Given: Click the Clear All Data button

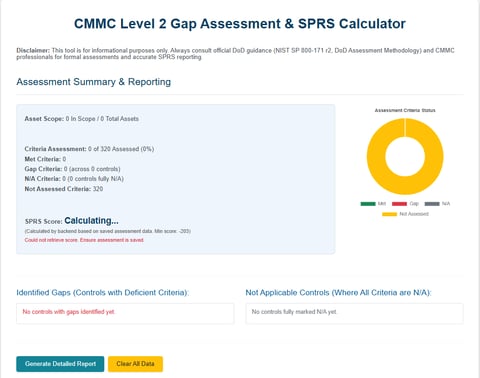Looking at the screenshot, I should [x=135, y=364].
